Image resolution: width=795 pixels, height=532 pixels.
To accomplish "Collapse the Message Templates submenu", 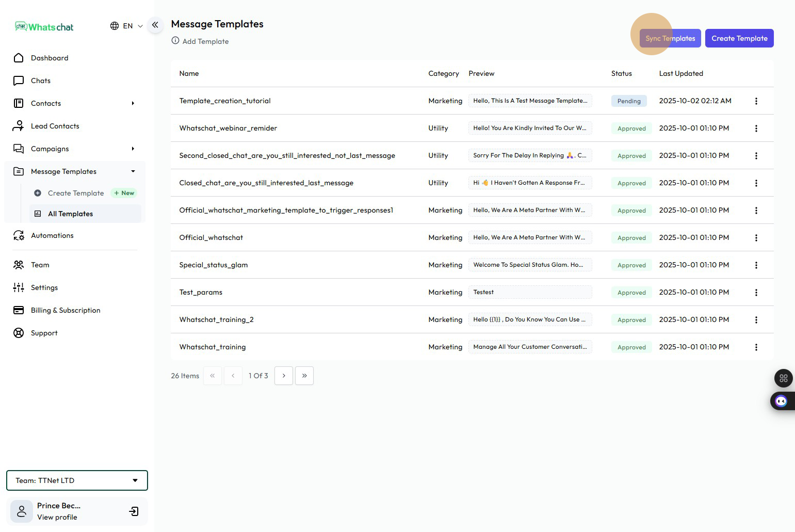I will tap(133, 171).
